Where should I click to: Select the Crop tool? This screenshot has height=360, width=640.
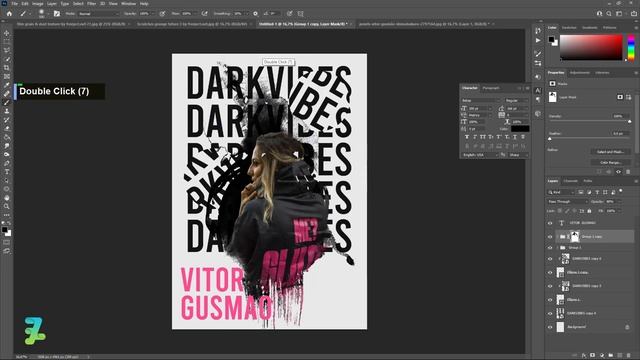coord(7,67)
